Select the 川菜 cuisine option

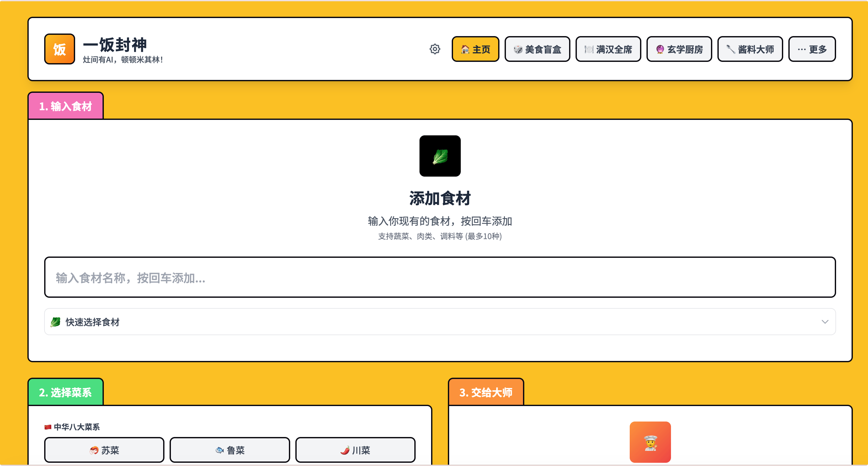pyautogui.click(x=355, y=450)
